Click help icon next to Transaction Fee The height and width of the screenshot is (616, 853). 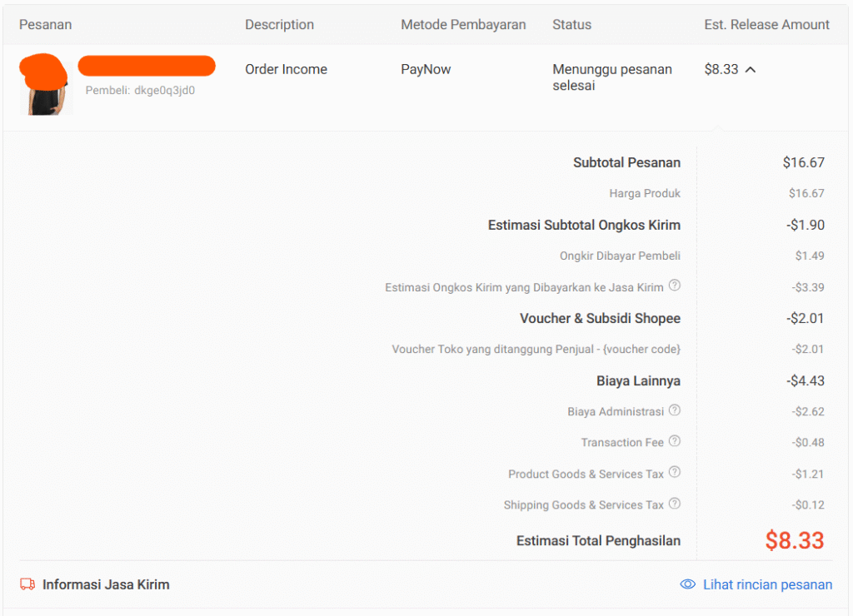pos(675,441)
